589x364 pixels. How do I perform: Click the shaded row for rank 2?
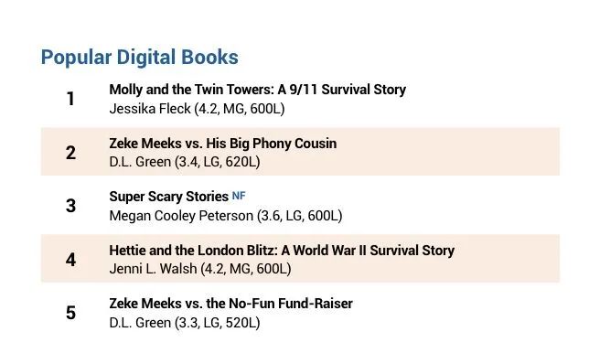[x=300, y=152]
